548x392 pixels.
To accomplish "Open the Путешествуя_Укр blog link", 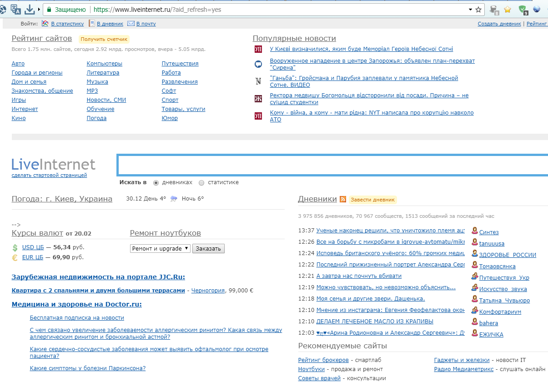I will pyautogui.click(x=504, y=278).
